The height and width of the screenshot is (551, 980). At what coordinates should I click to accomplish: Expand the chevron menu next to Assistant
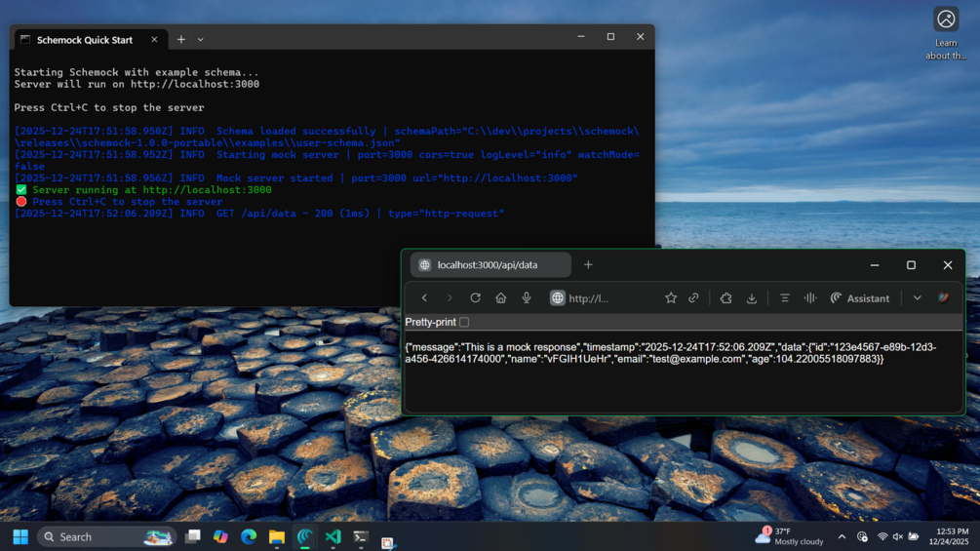(917, 298)
